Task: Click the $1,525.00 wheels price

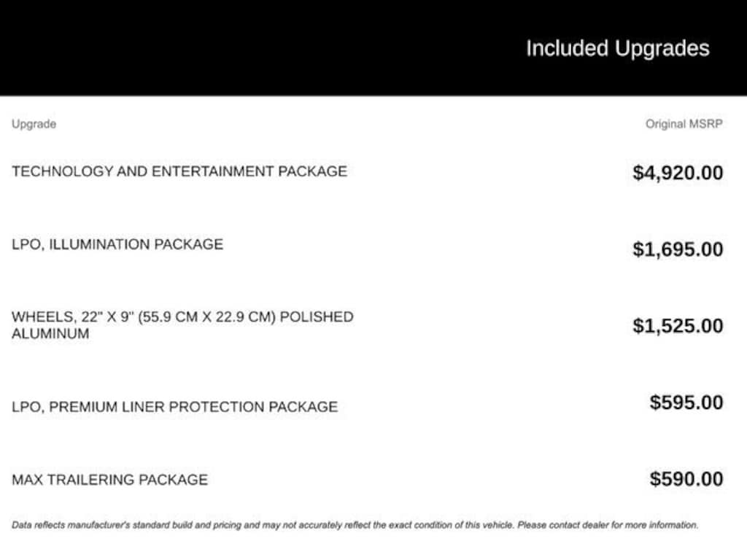Action: pyautogui.click(x=678, y=326)
